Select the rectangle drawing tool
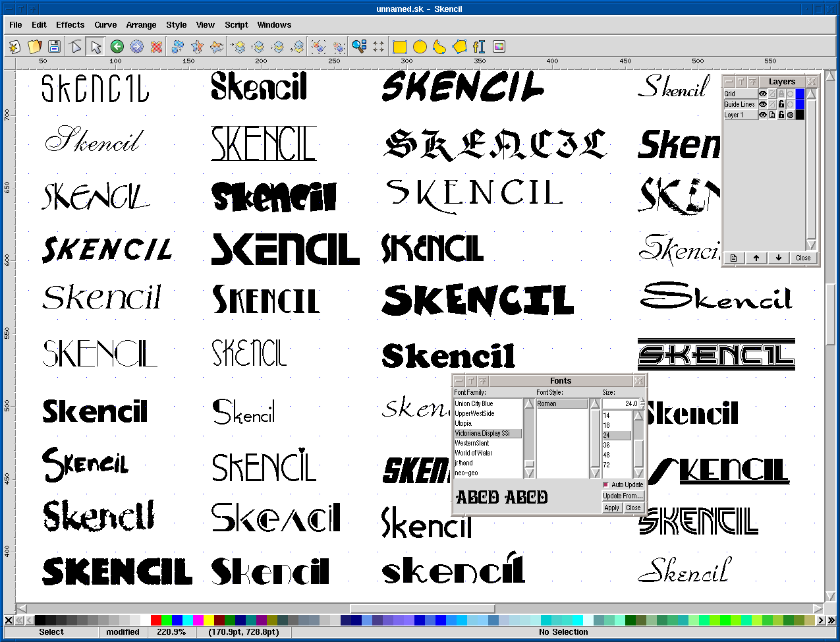The width and height of the screenshot is (840, 642). pyautogui.click(x=400, y=47)
